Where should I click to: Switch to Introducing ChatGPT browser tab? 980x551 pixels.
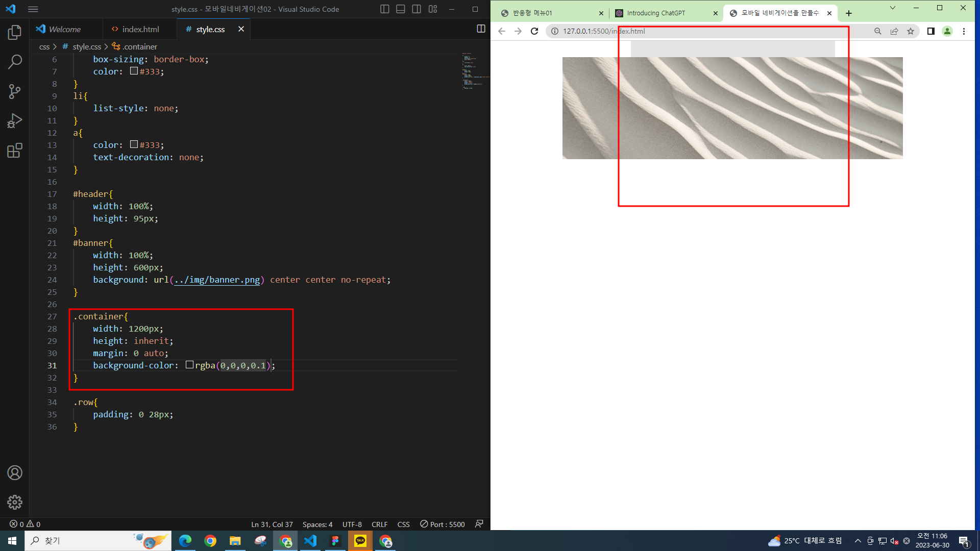point(656,13)
